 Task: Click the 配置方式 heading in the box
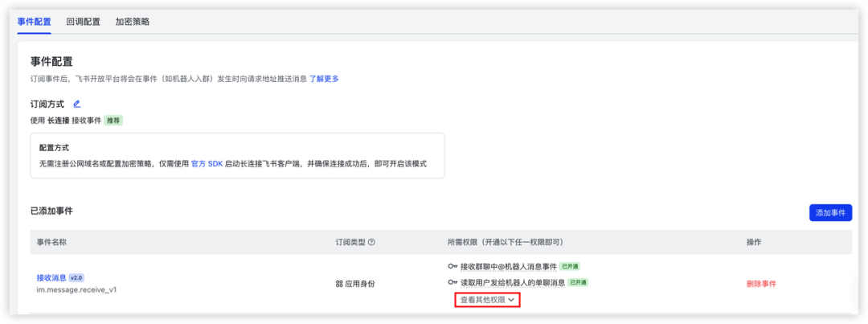click(x=55, y=149)
